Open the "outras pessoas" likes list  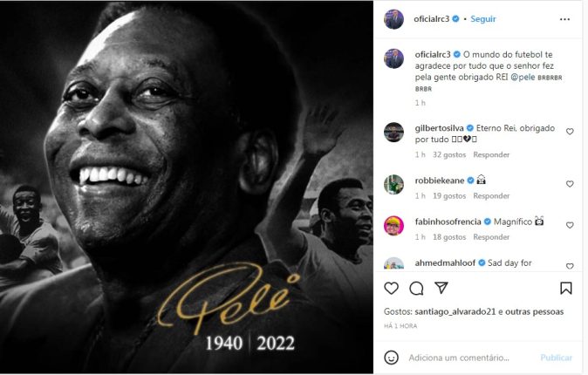coord(531,311)
